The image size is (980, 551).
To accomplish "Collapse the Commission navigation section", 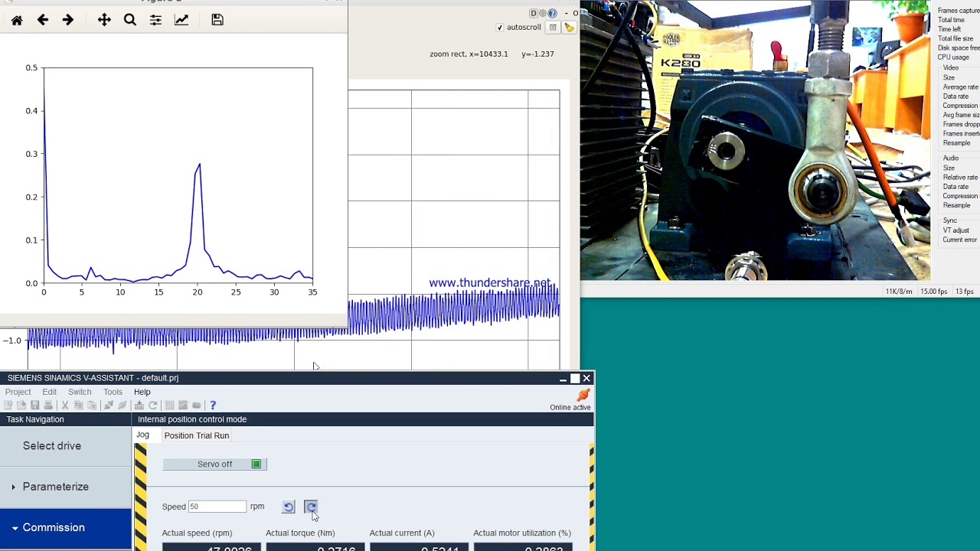I will click(x=66, y=528).
